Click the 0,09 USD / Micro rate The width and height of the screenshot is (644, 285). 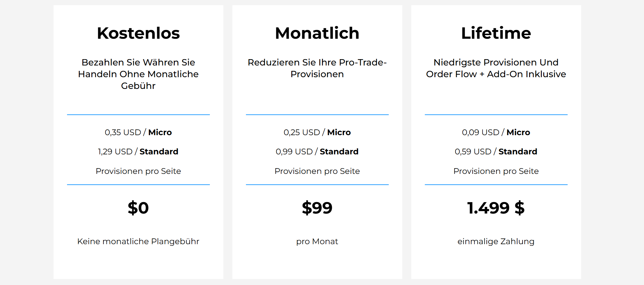tap(496, 132)
